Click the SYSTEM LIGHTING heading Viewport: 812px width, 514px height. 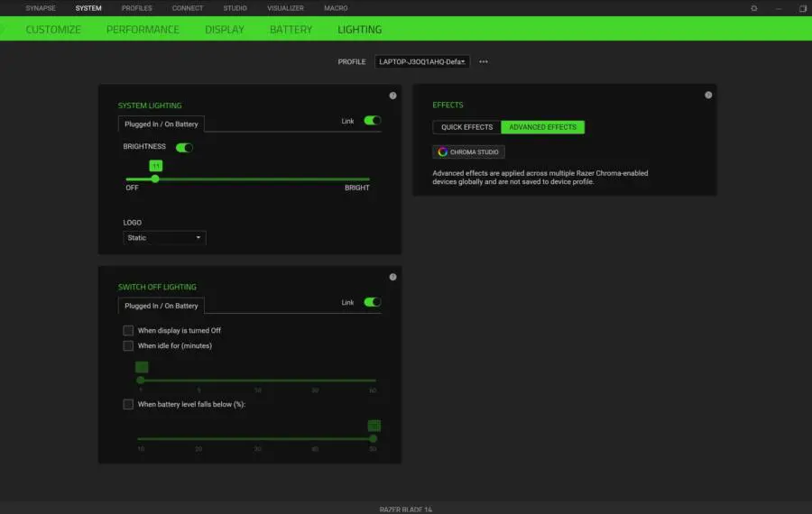click(x=150, y=106)
